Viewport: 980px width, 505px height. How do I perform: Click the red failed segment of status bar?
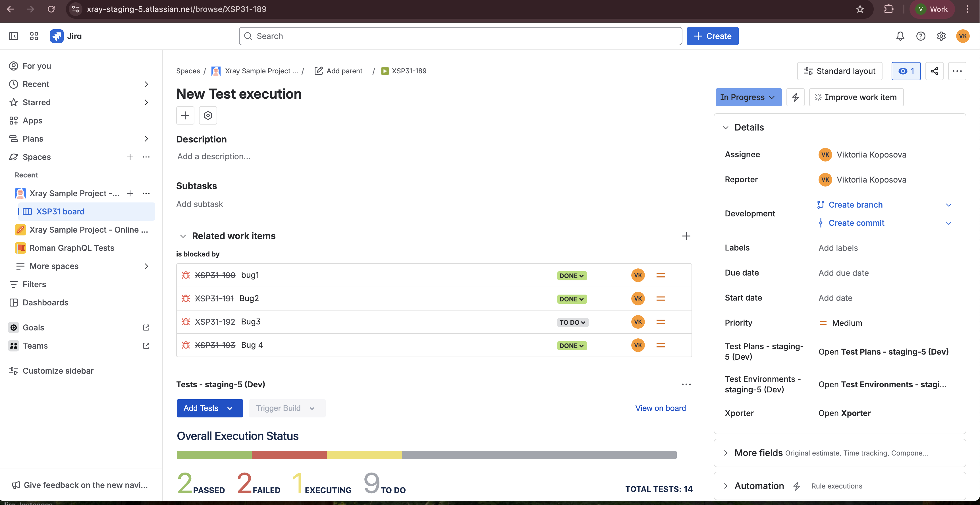coord(289,455)
